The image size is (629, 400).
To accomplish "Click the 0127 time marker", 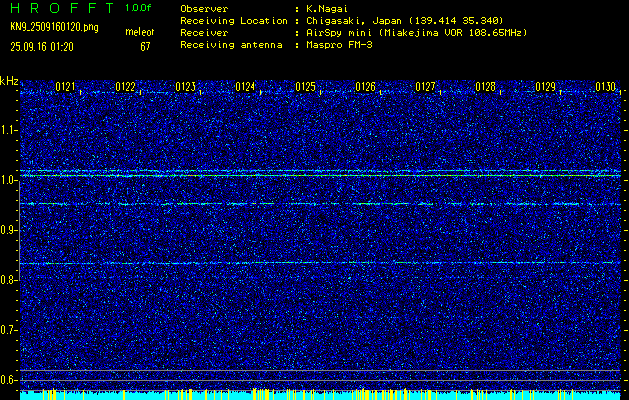I will tap(425, 87).
